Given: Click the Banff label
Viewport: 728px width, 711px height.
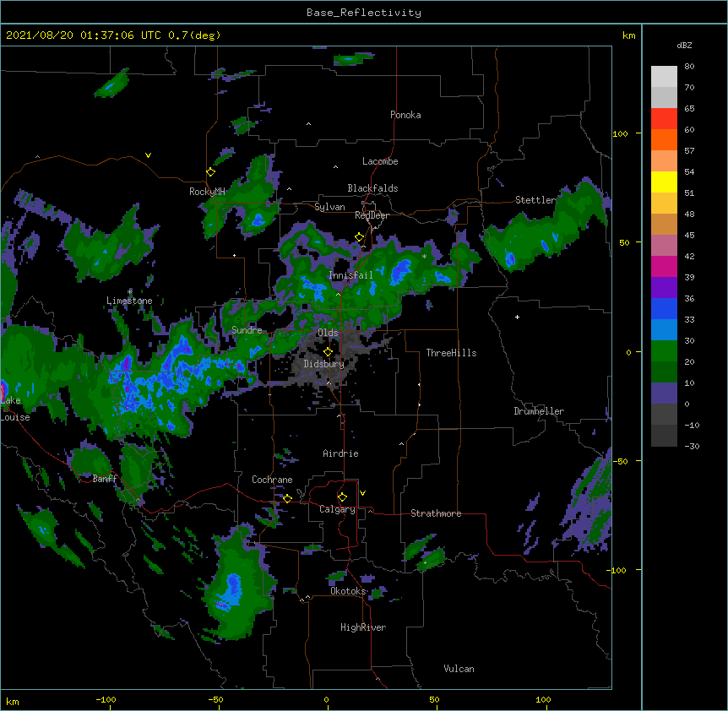Looking at the screenshot, I should click(105, 479).
